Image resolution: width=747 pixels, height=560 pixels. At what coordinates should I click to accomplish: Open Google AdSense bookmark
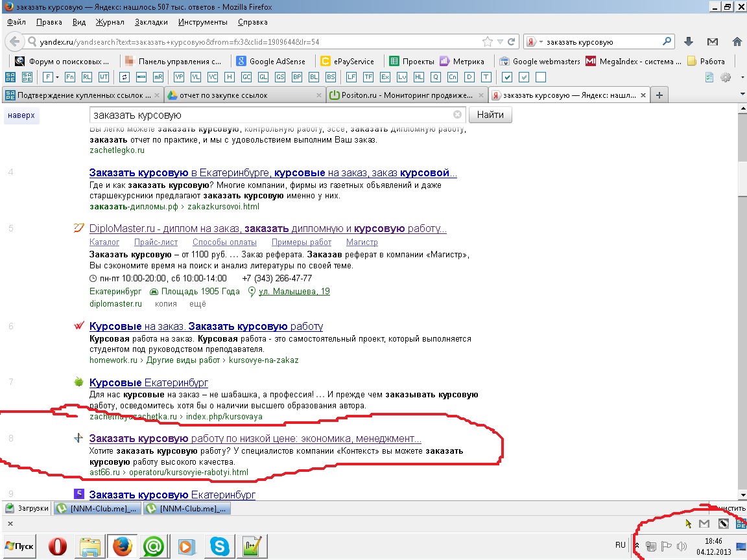[x=270, y=62]
